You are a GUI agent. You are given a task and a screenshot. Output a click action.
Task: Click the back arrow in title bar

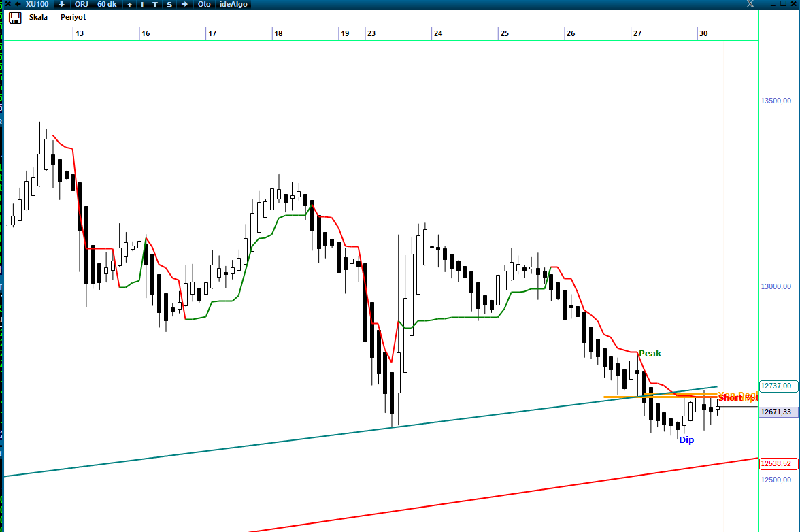point(17,4)
